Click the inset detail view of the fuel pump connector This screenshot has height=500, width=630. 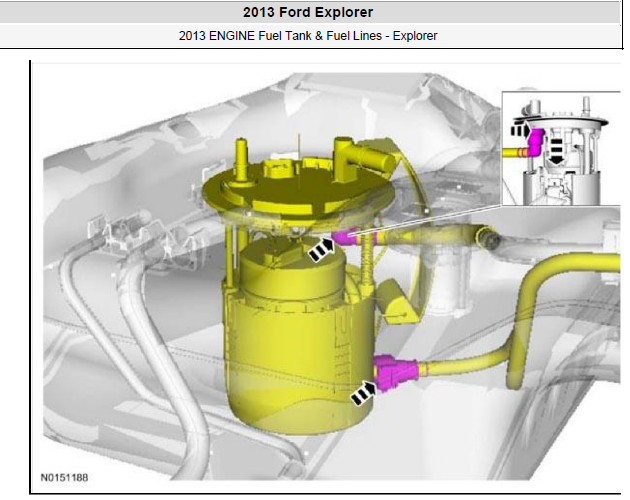click(561, 148)
